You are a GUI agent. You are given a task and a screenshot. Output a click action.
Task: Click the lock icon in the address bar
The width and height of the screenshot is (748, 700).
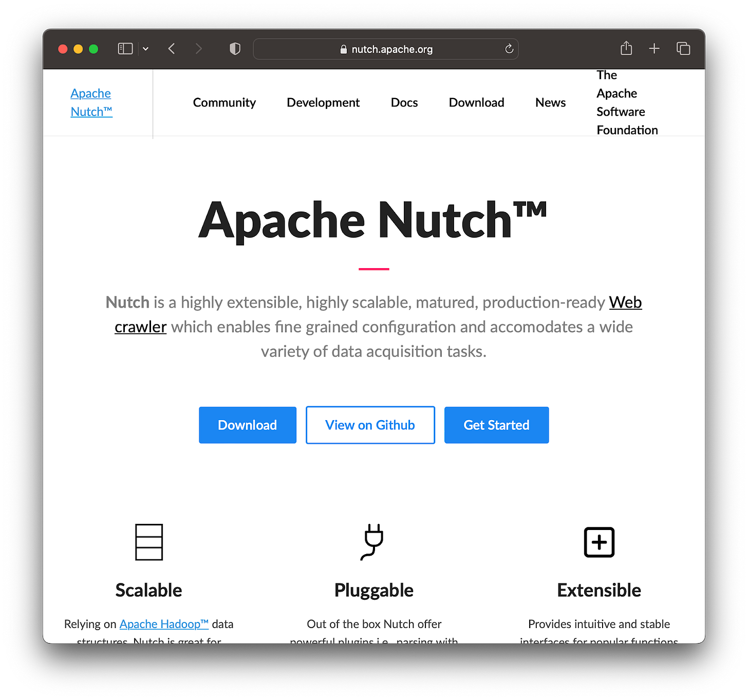click(344, 49)
